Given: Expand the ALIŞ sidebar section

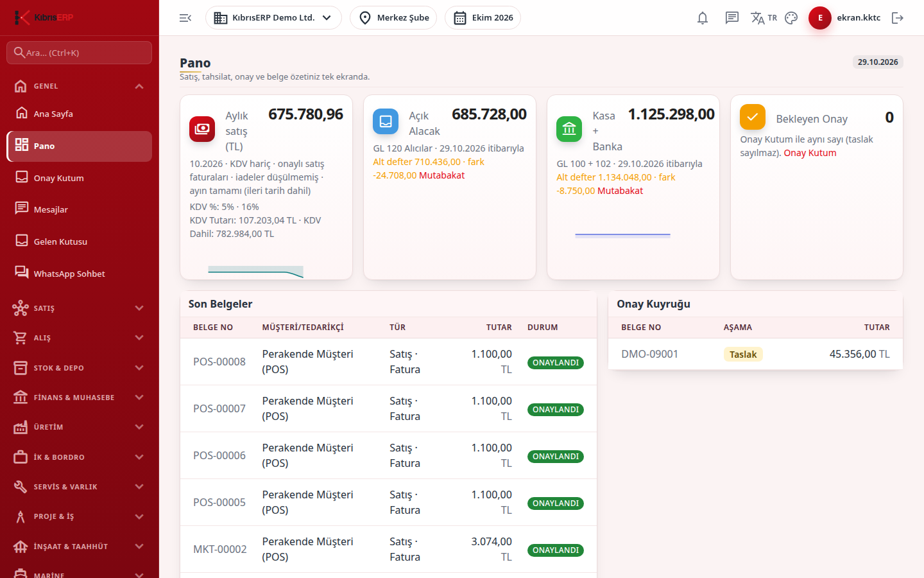Looking at the screenshot, I should pyautogui.click(x=80, y=338).
